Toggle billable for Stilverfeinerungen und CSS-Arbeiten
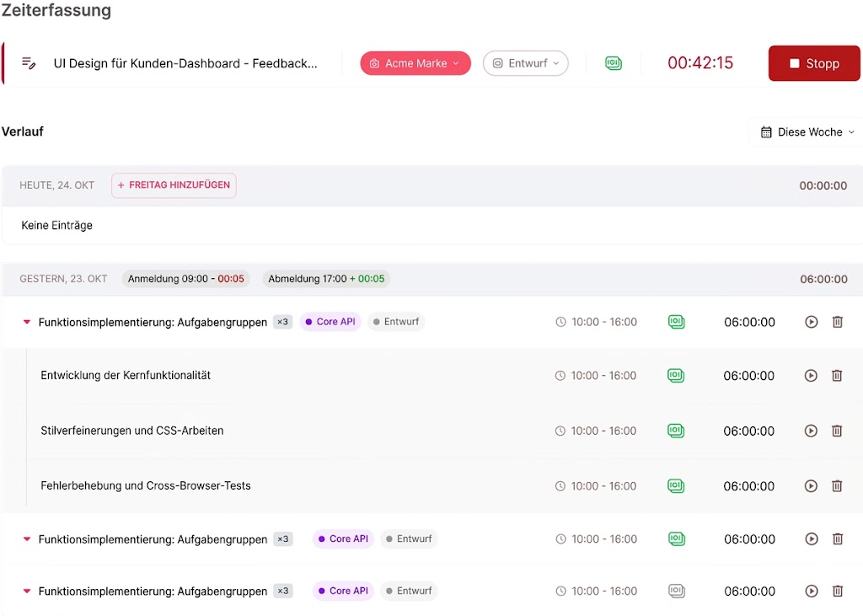Image resolution: width=863 pixels, height=616 pixels. (676, 431)
